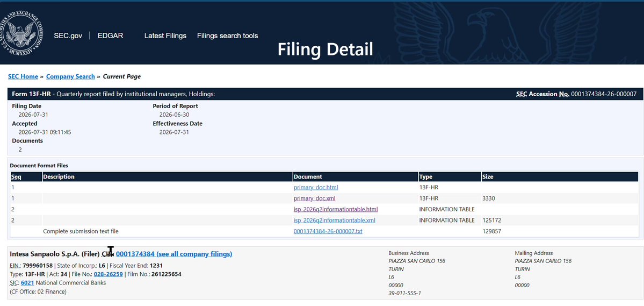Open complete submission 0001374384-26-000007.txt

[x=328, y=232]
